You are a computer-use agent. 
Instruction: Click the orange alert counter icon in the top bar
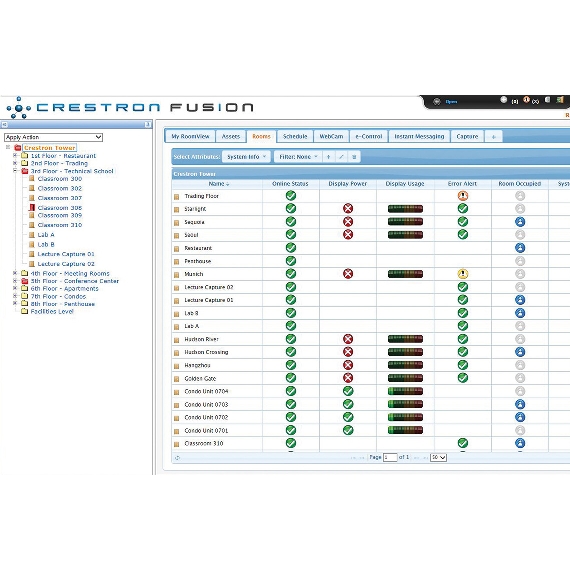pos(526,100)
